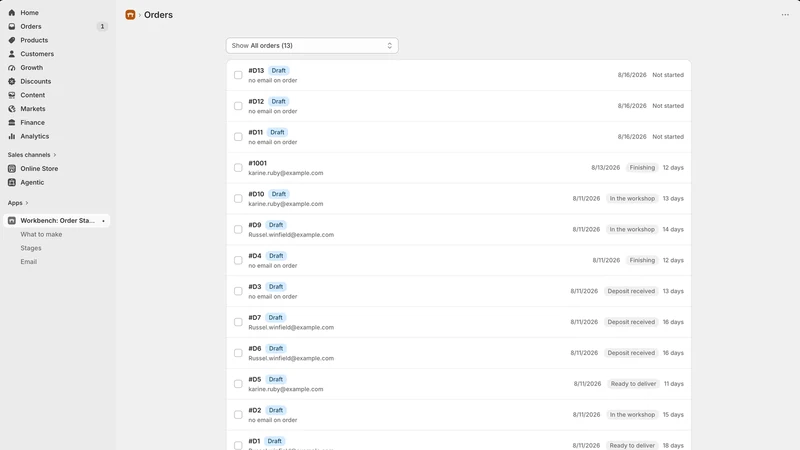The width and height of the screenshot is (800, 450).
Task: Open Customers in the sidebar
Action: (x=37, y=54)
